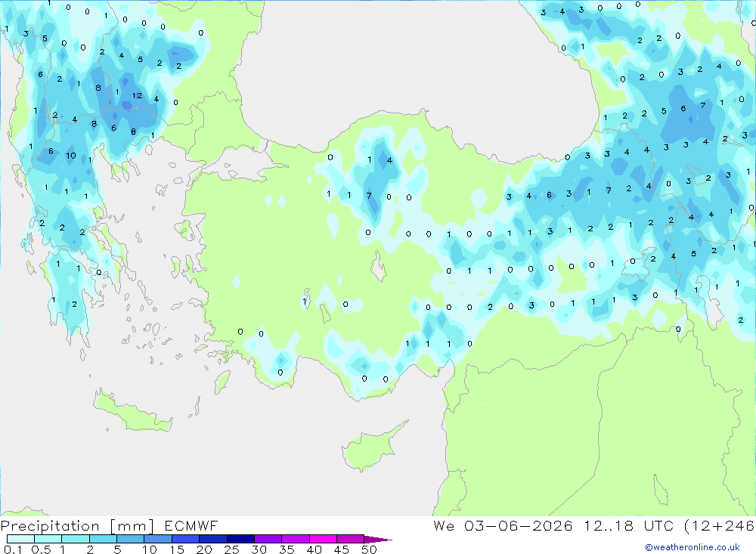Click the 15–20 mm legend color box

click(x=186, y=539)
